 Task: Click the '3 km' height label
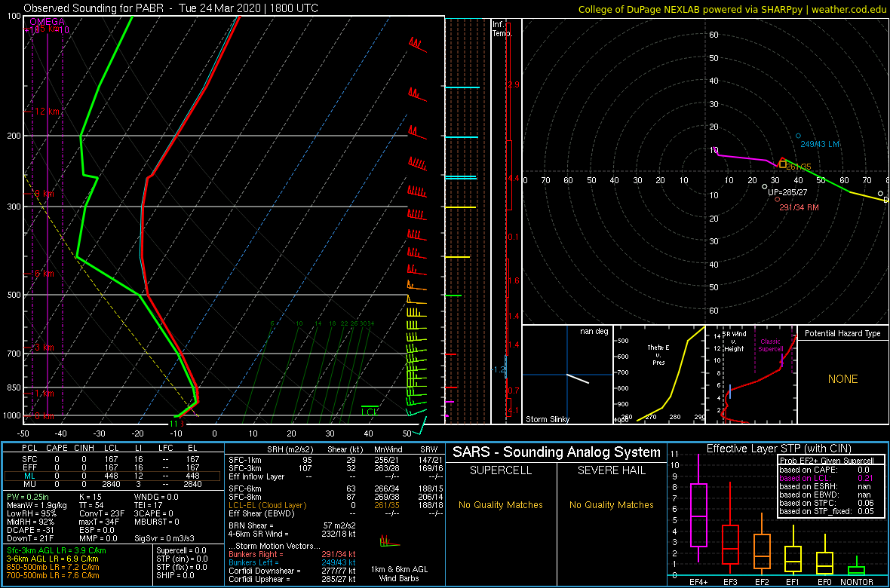(x=44, y=347)
